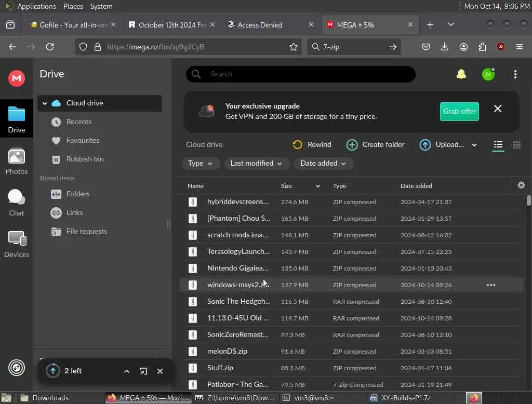Viewport: 532px width, 404px height.
Task: Click the Upload arrow icon
Action: [425, 145]
